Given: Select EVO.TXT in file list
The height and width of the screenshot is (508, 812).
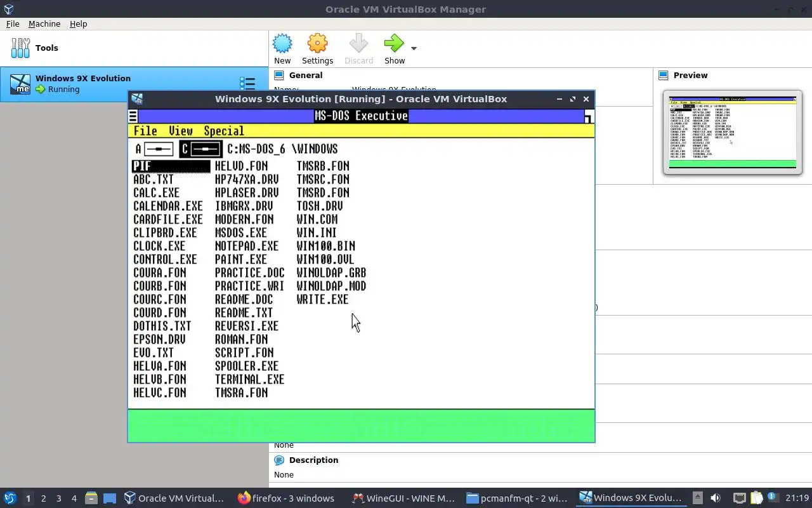Looking at the screenshot, I should pyautogui.click(x=154, y=352).
